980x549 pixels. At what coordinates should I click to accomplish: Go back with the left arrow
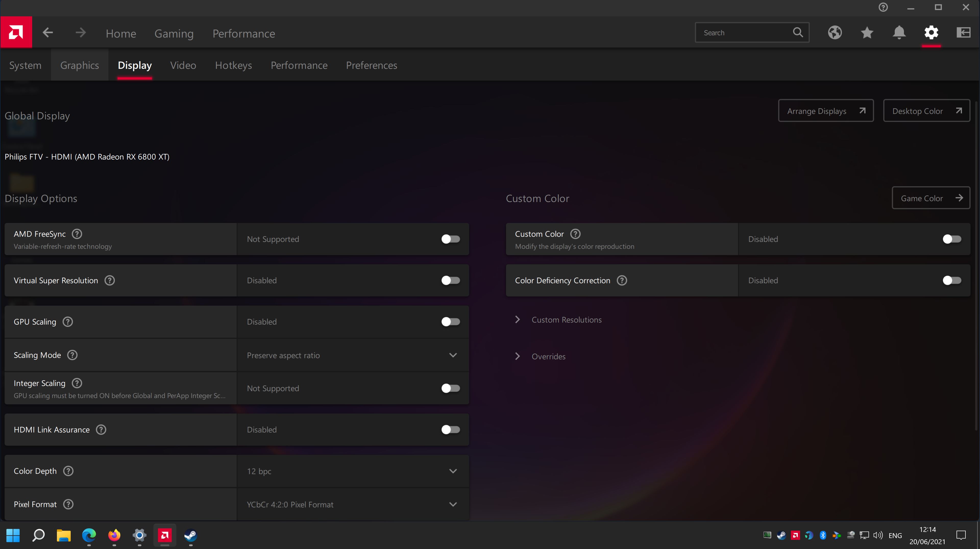click(x=47, y=33)
